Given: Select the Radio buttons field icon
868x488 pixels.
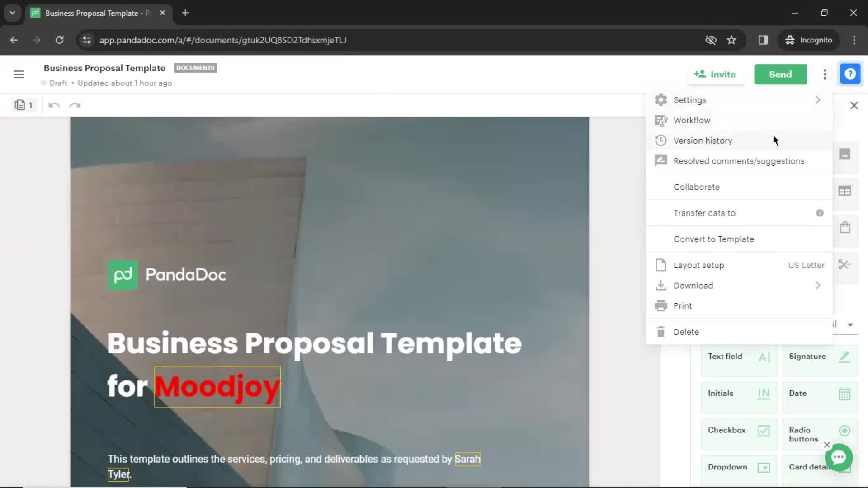Looking at the screenshot, I should (x=845, y=430).
